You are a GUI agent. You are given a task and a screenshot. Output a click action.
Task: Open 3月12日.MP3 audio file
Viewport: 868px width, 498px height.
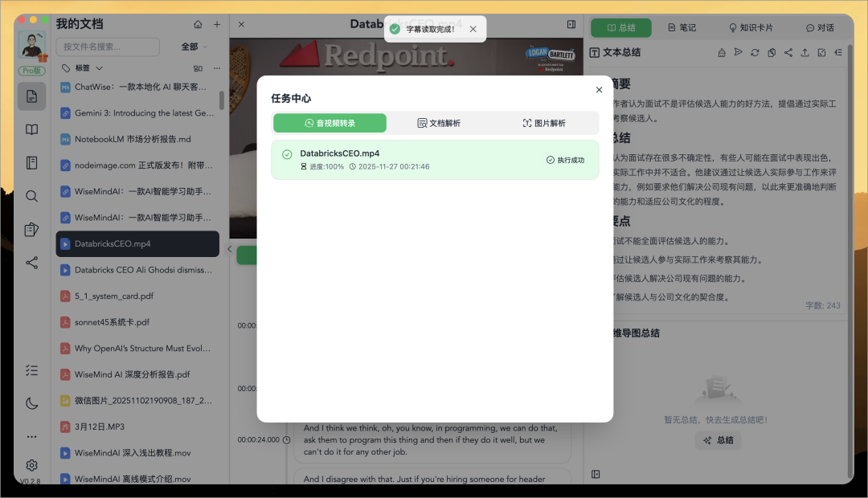[137, 427]
